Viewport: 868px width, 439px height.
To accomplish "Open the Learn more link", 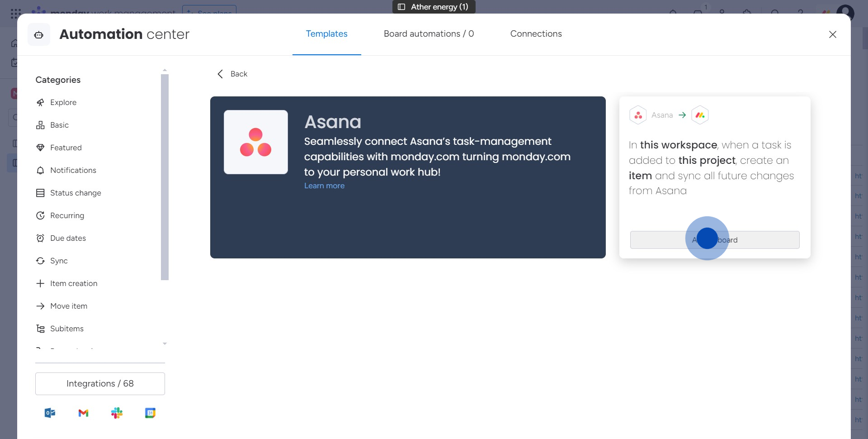I will point(324,186).
